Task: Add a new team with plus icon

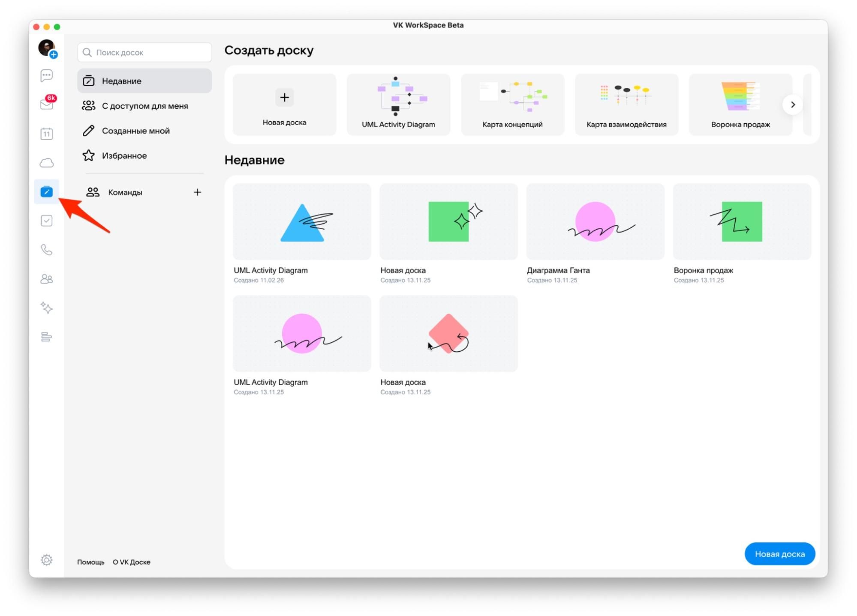Action: tap(197, 192)
